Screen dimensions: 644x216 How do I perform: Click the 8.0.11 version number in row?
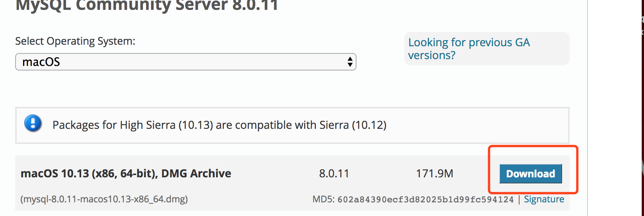pos(334,174)
